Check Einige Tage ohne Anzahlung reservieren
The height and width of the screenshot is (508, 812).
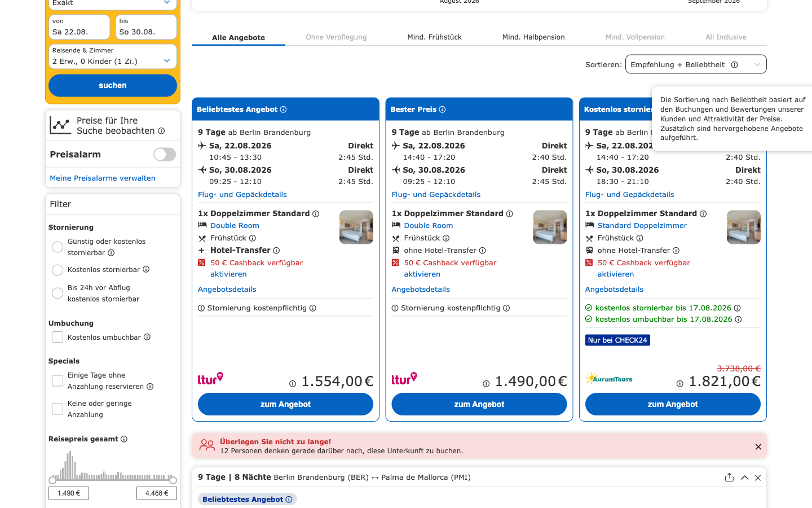pos(58,381)
